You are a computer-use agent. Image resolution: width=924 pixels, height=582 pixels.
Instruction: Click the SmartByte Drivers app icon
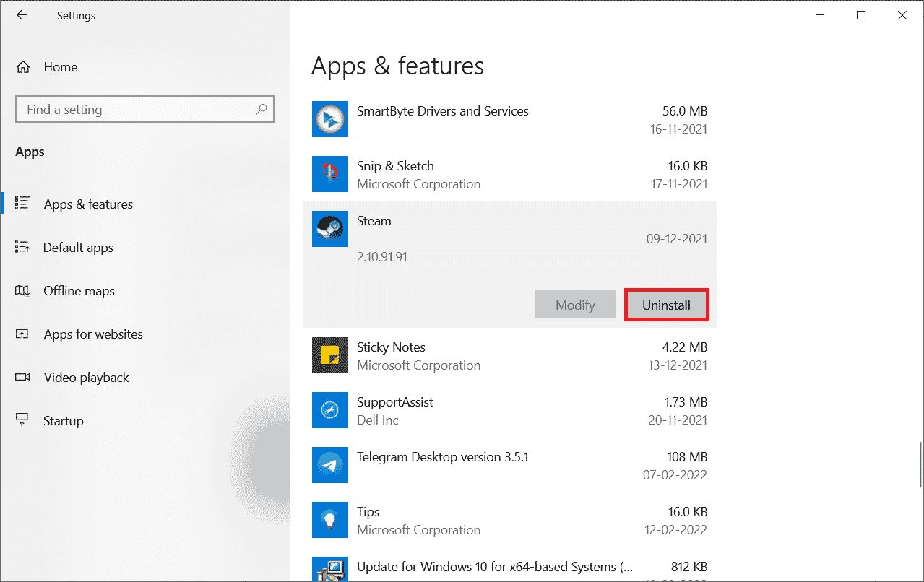330,119
